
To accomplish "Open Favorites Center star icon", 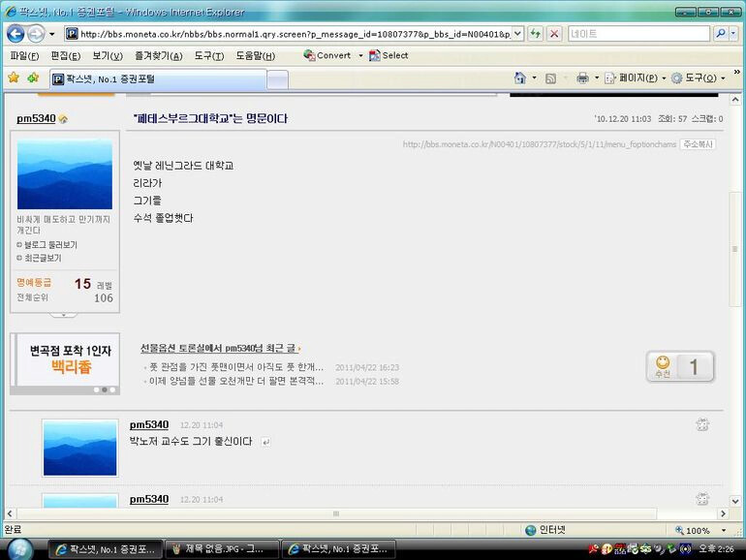I will 14,78.
